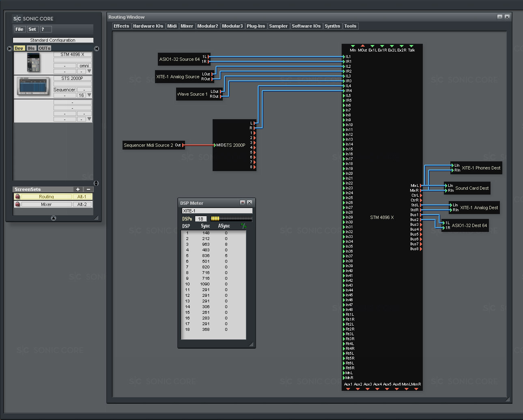
Task: Open the Sequencer source field for STS 2000P
Action: tap(65, 90)
